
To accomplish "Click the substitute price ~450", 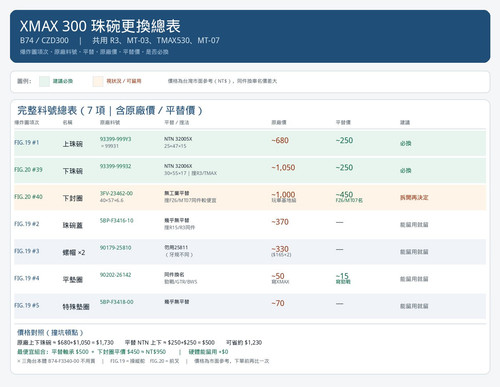I will click(344, 194).
